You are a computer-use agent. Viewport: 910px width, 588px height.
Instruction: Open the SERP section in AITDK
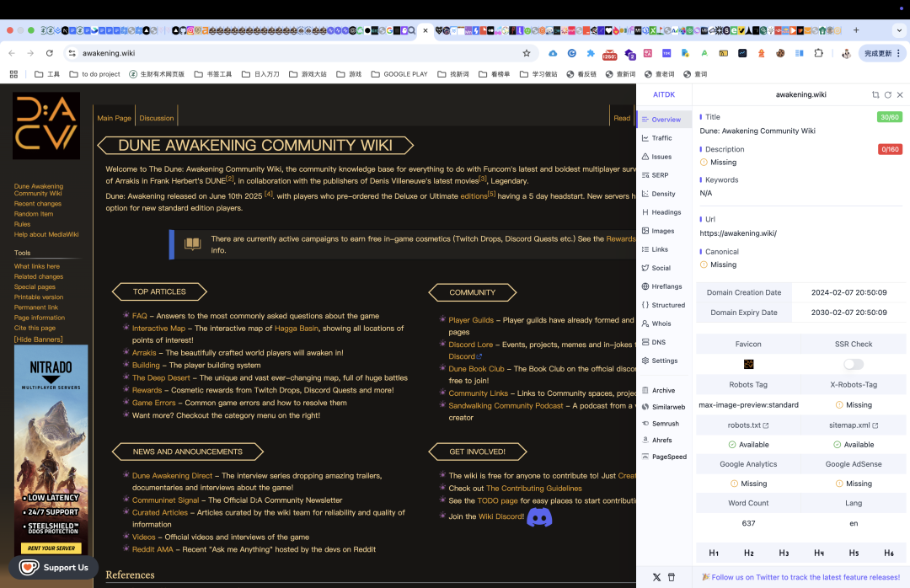coord(656,175)
